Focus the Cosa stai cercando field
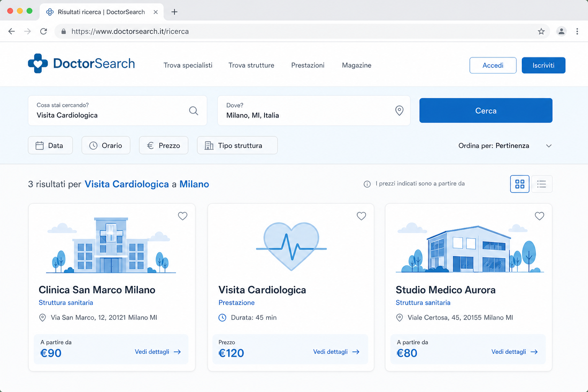 coord(118,111)
